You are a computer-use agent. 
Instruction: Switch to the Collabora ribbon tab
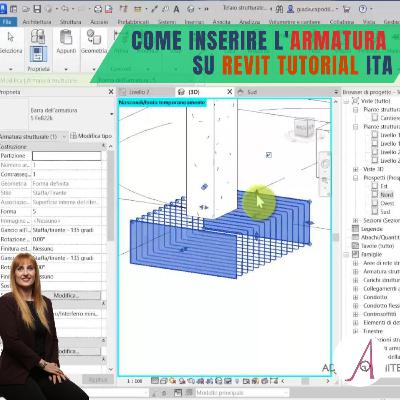point(342,22)
